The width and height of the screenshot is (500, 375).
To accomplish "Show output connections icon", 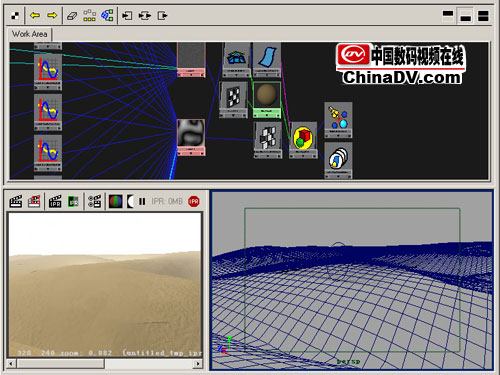I will point(162,16).
